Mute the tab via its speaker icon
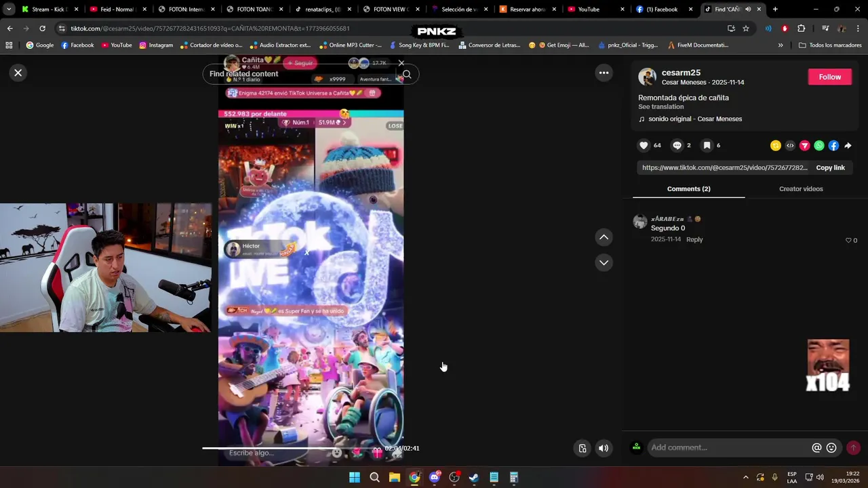Viewport: 868px width, 488px height. 748,9
